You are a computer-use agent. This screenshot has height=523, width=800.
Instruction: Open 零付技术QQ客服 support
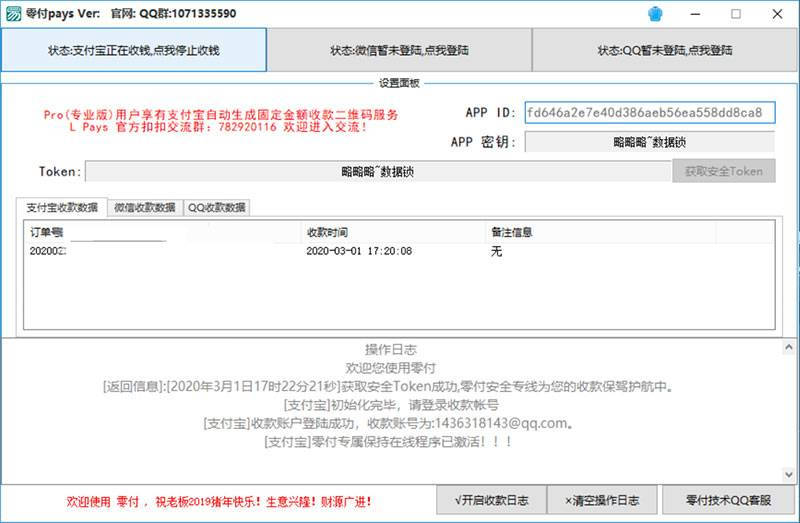pos(729,500)
